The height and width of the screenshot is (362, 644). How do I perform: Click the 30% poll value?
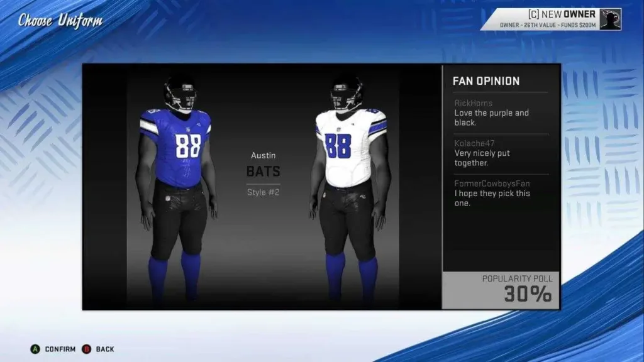click(528, 294)
